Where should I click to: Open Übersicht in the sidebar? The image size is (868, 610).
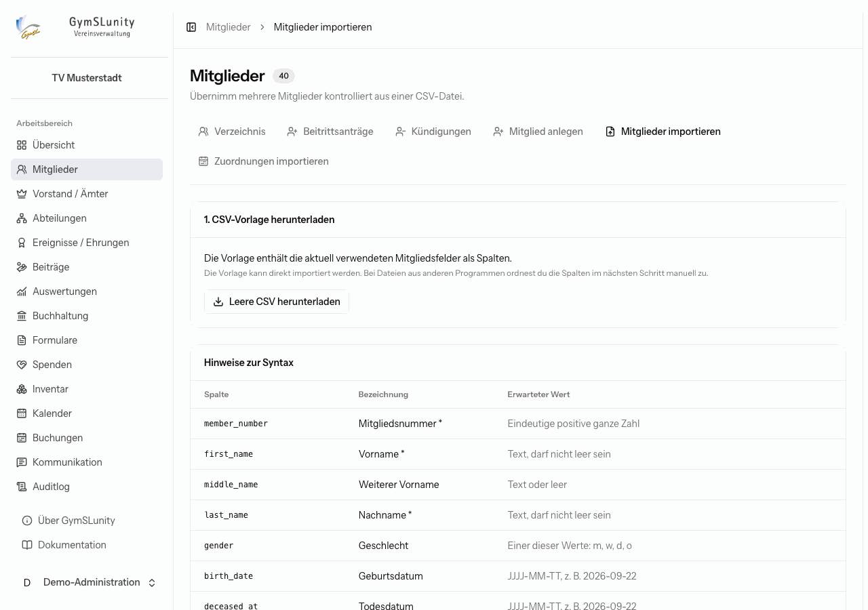87,145
